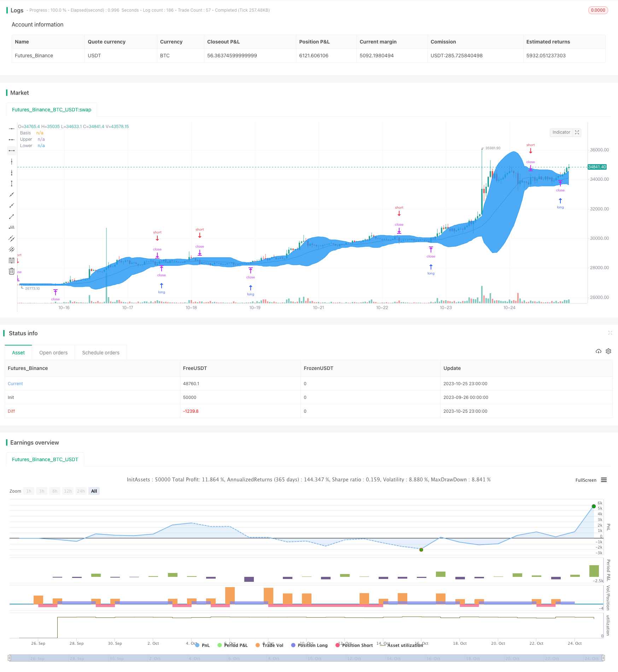Click the FullScreen button
Image resolution: width=618 pixels, height=672 pixels.
(x=586, y=480)
